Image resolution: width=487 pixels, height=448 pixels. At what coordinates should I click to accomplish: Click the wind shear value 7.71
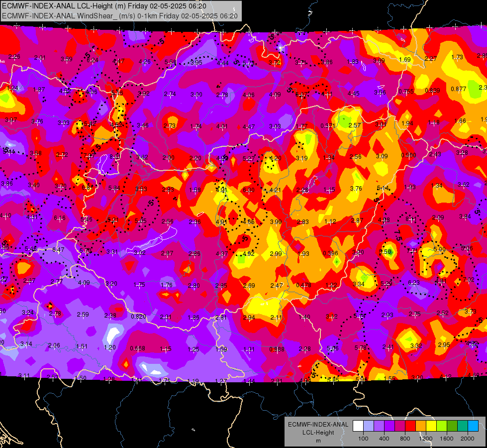(412, 251)
